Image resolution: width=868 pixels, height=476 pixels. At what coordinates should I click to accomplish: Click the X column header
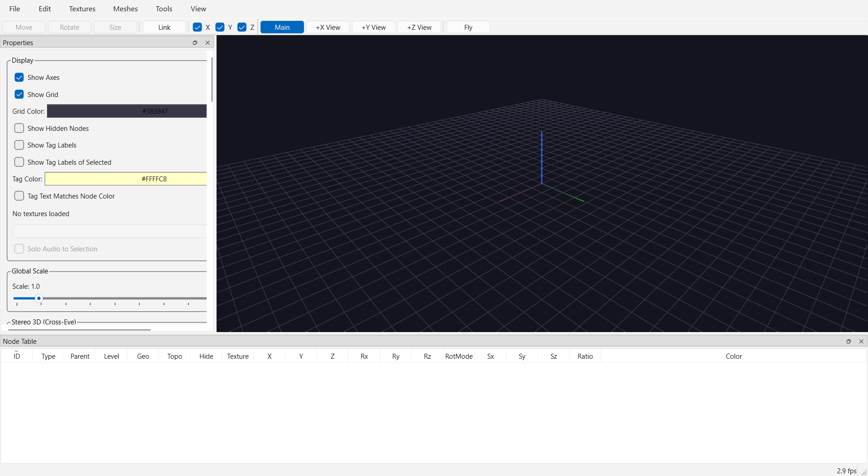coord(269,356)
